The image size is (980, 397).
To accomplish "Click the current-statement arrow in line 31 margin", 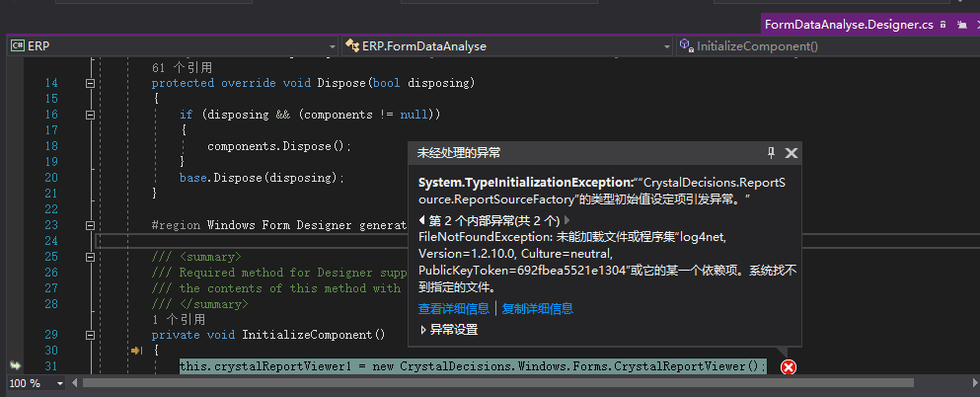I will [16, 365].
